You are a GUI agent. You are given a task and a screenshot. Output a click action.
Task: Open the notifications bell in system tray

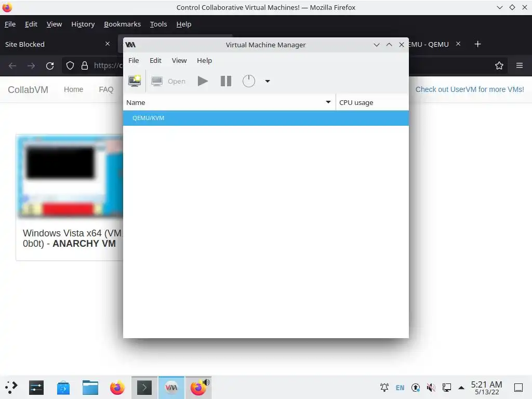click(x=384, y=388)
